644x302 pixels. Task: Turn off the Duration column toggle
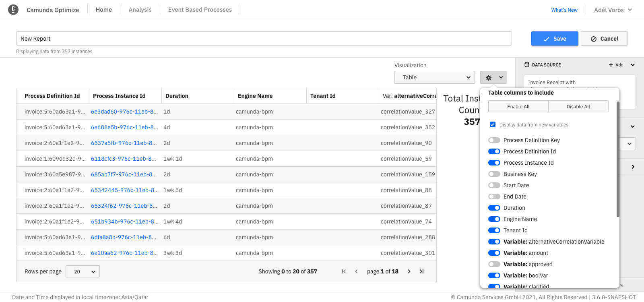pos(494,208)
